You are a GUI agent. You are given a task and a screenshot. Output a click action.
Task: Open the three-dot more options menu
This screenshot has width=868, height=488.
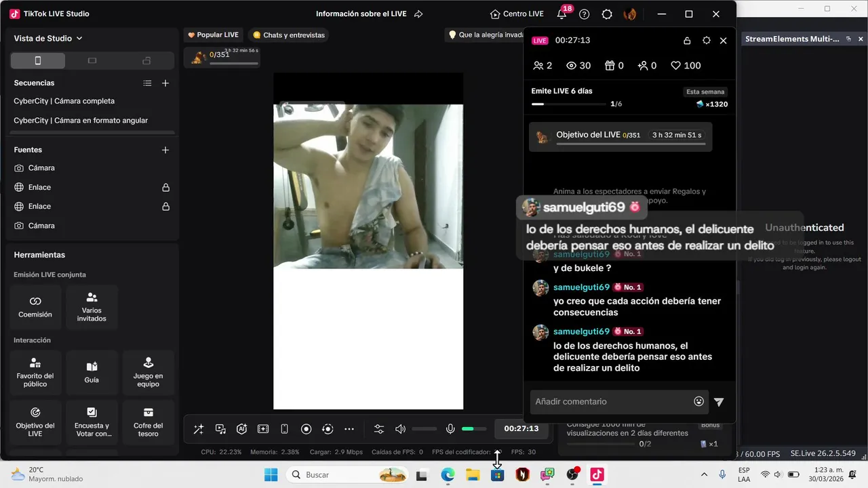349,429
